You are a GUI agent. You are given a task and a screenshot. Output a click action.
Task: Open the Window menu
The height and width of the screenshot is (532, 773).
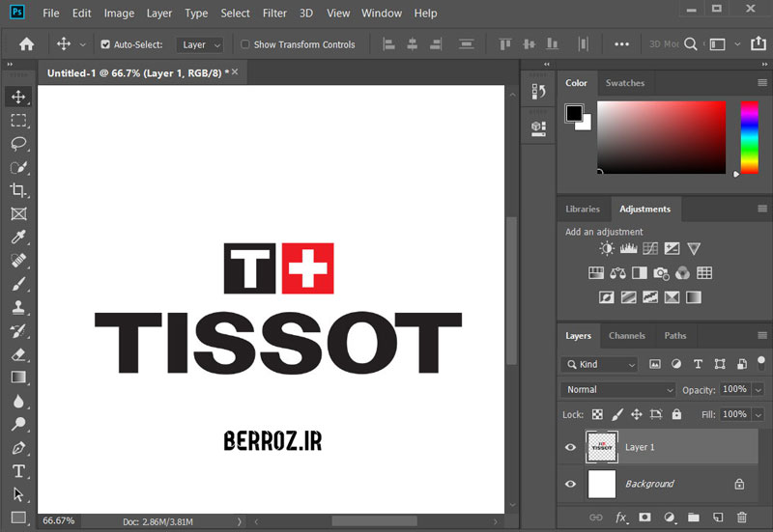[x=382, y=14]
